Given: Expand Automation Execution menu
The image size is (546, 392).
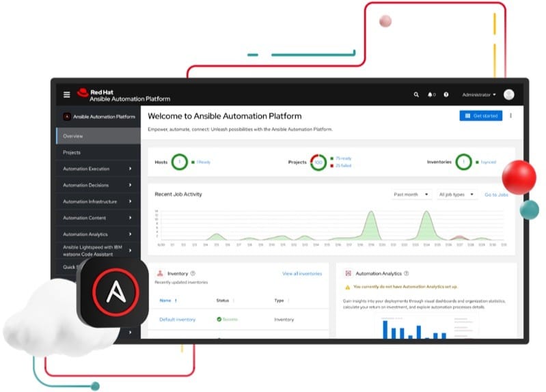Looking at the screenshot, I should (98, 169).
